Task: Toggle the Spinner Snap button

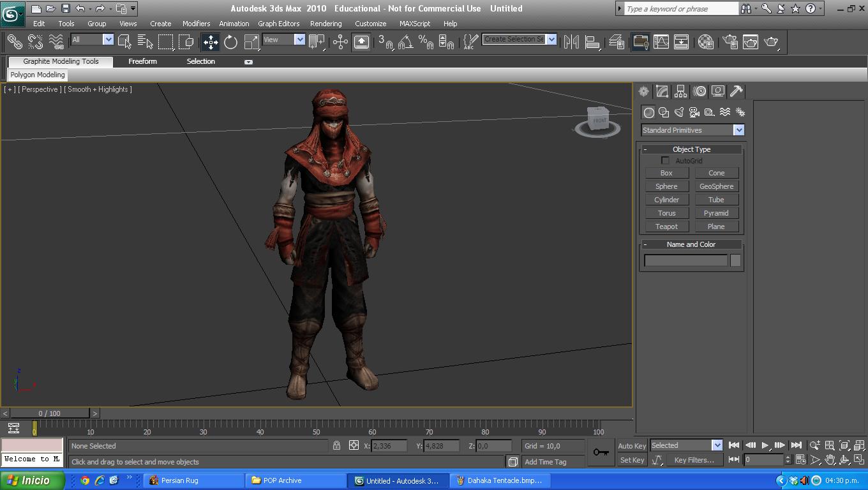Action: pyautogui.click(x=446, y=42)
